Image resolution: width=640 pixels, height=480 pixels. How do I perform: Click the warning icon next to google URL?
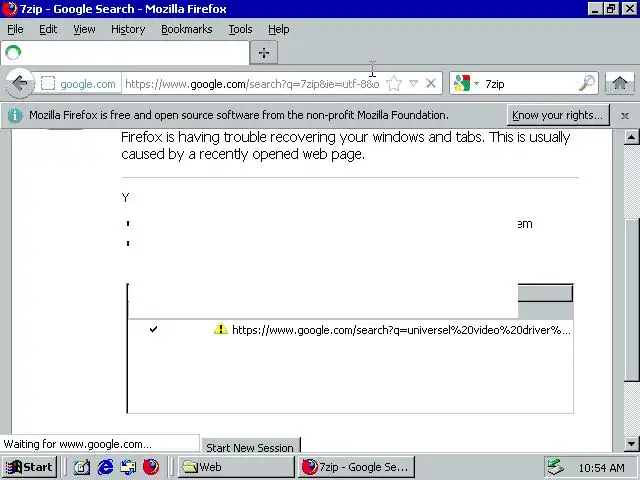tap(220, 329)
